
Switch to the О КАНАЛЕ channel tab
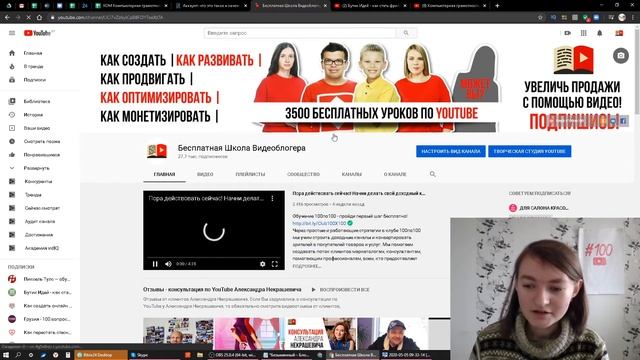(395, 174)
